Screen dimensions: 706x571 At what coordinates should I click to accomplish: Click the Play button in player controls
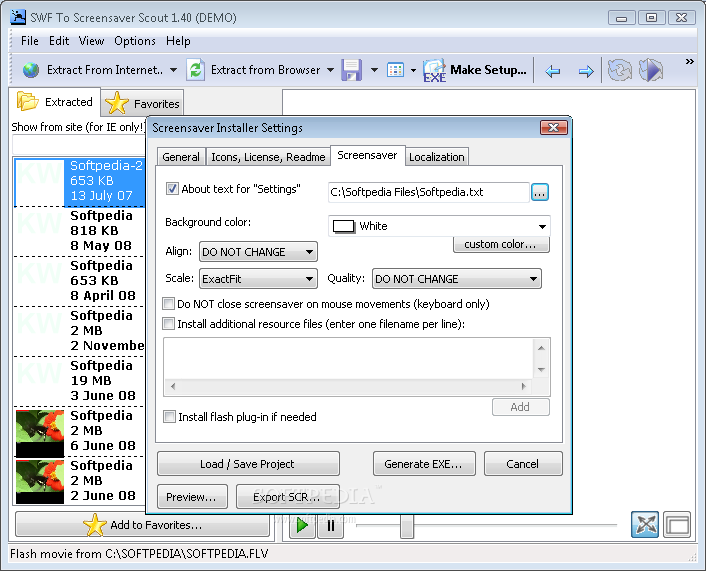tap(302, 525)
